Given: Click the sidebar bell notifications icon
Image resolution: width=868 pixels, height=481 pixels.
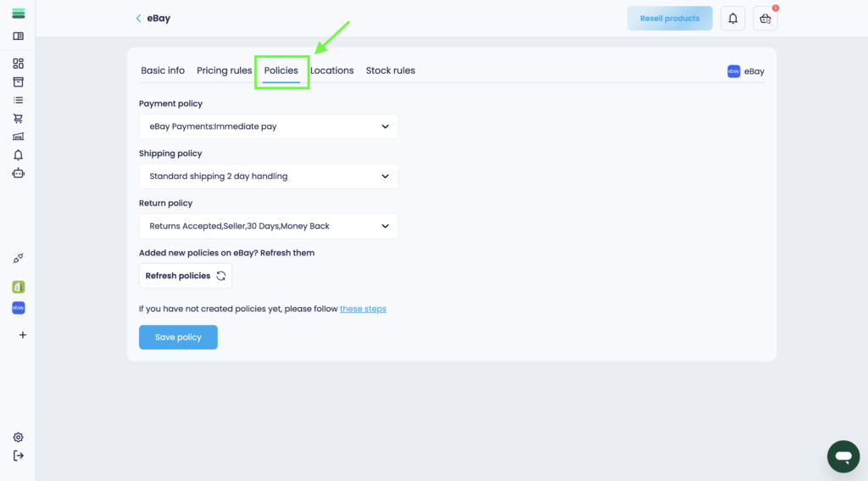Looking at the screenshot, I should tap(18, 155).
